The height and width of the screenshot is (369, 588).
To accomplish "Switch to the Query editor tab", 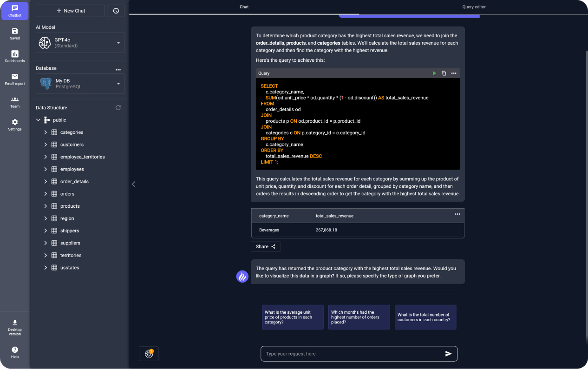I will point(474,7).
